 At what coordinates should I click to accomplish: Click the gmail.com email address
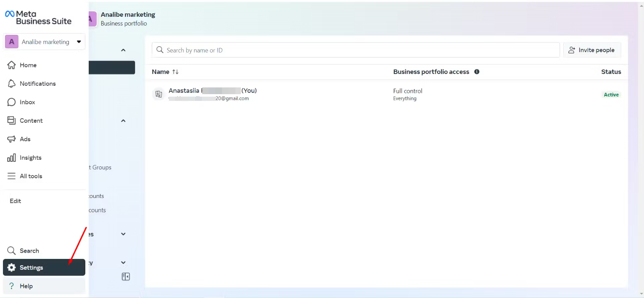tap(209, 99)
